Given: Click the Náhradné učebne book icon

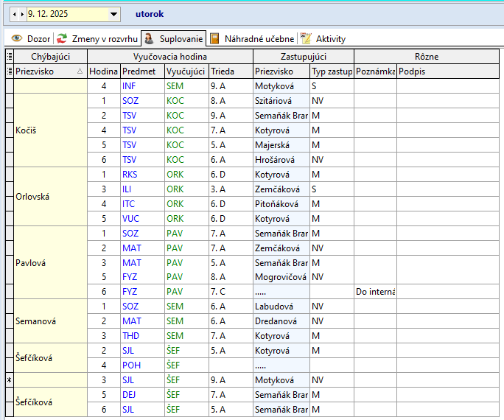Looking at the screenshot, I should click(214, 38).
